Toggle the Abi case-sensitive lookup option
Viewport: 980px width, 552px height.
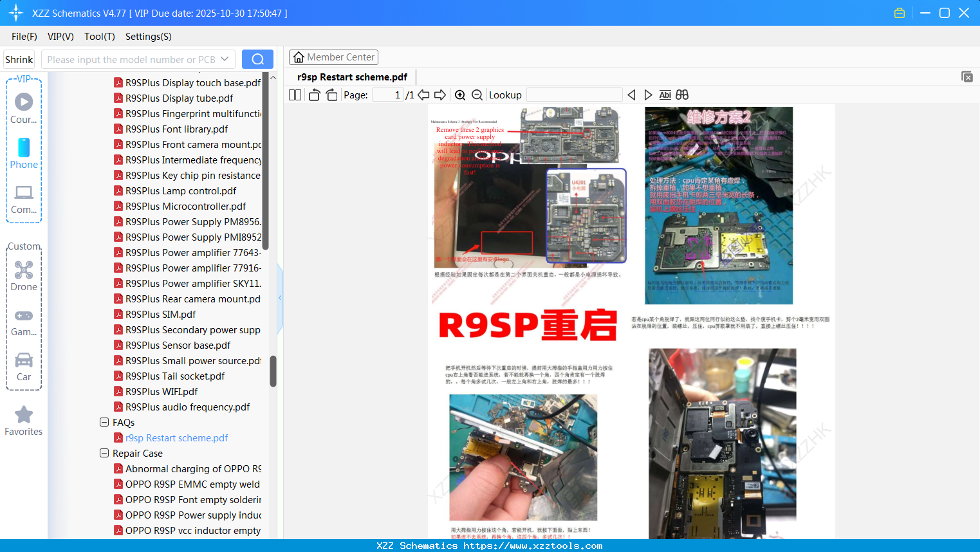tap(665, 95)
